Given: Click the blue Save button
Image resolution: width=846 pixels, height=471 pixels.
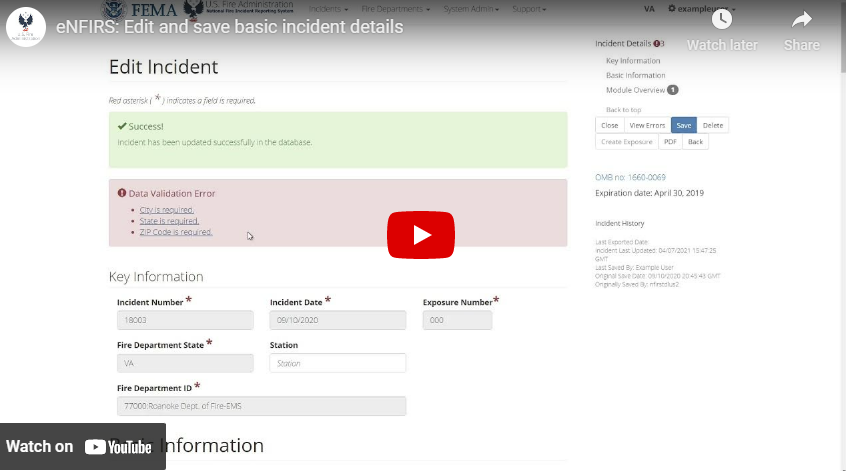Looking at the screenshot, I should 684,125.
